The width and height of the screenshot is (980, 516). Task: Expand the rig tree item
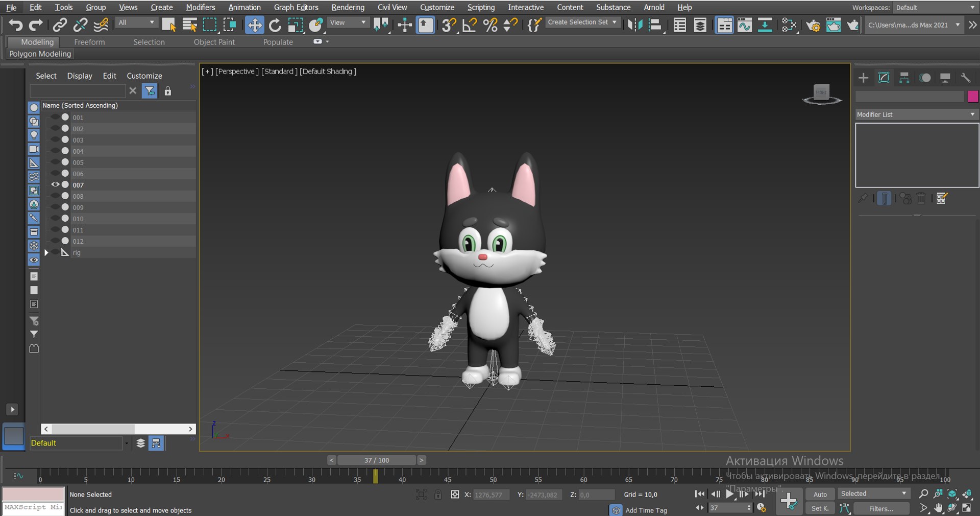click(46, 252)
